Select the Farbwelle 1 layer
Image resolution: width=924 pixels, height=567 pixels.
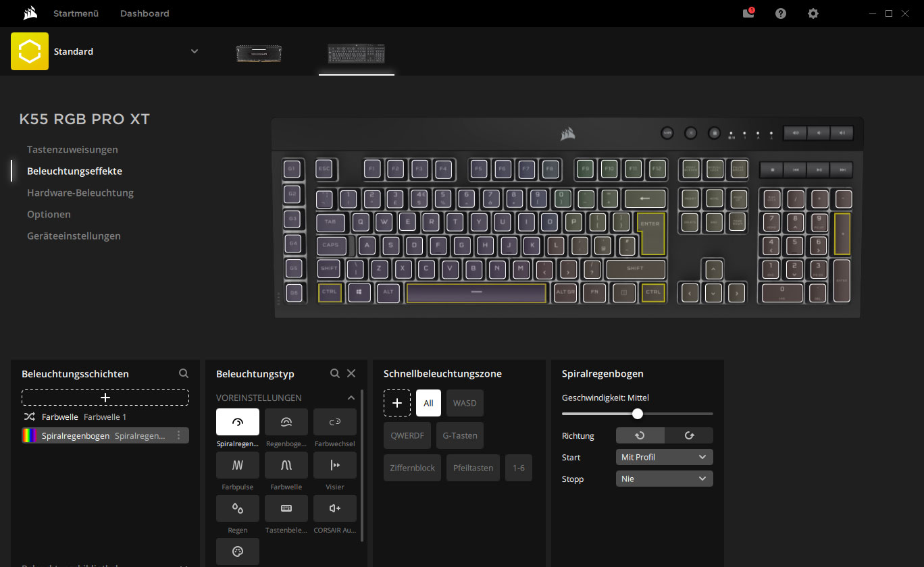coord(105,416)
